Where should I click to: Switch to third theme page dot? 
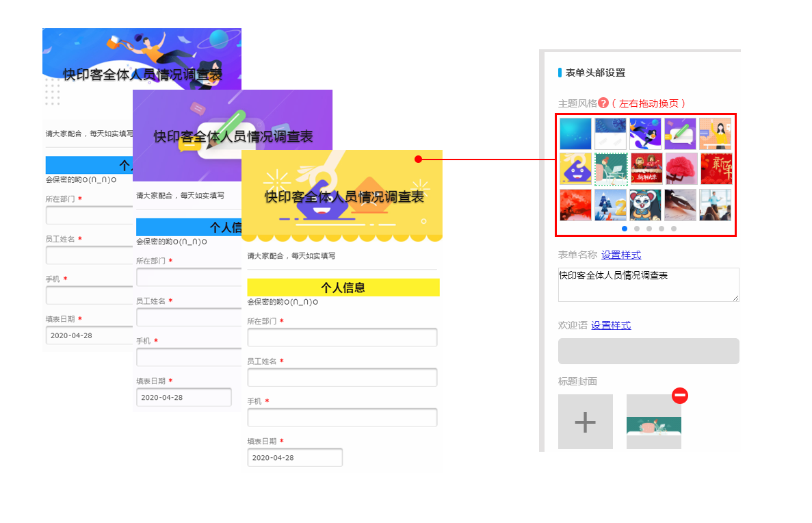tap(649, 229)
